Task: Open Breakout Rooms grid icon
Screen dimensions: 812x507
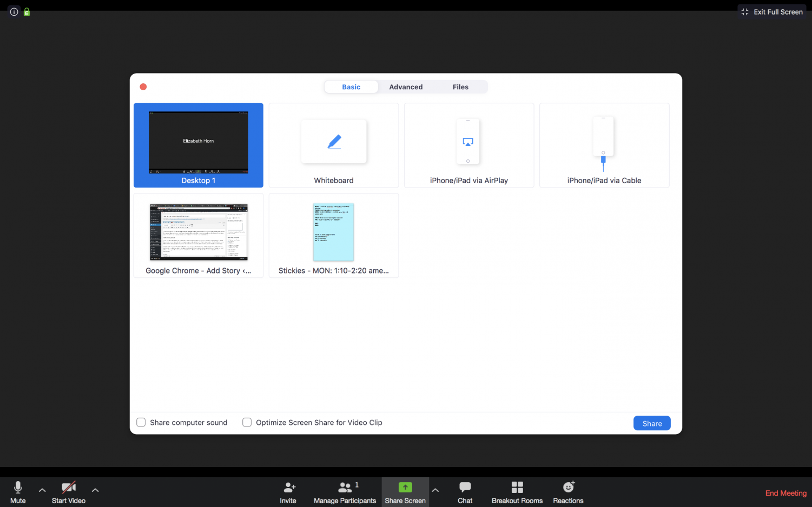Action: point(517,488)
